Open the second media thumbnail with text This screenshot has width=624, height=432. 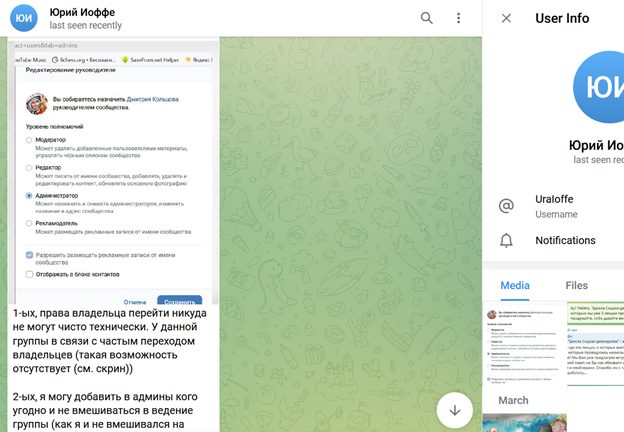(x=596, y=343)
